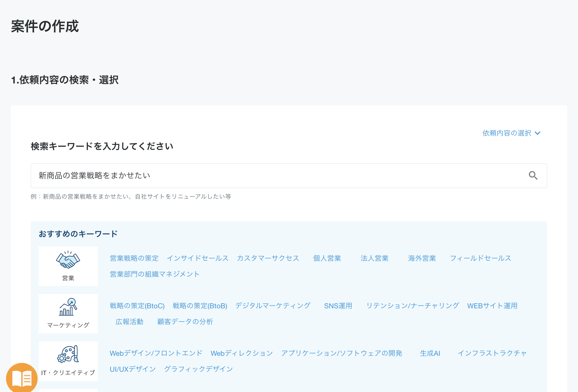
Task: Select the デジタルマーケティング keyword
Action: pos(273,306)
